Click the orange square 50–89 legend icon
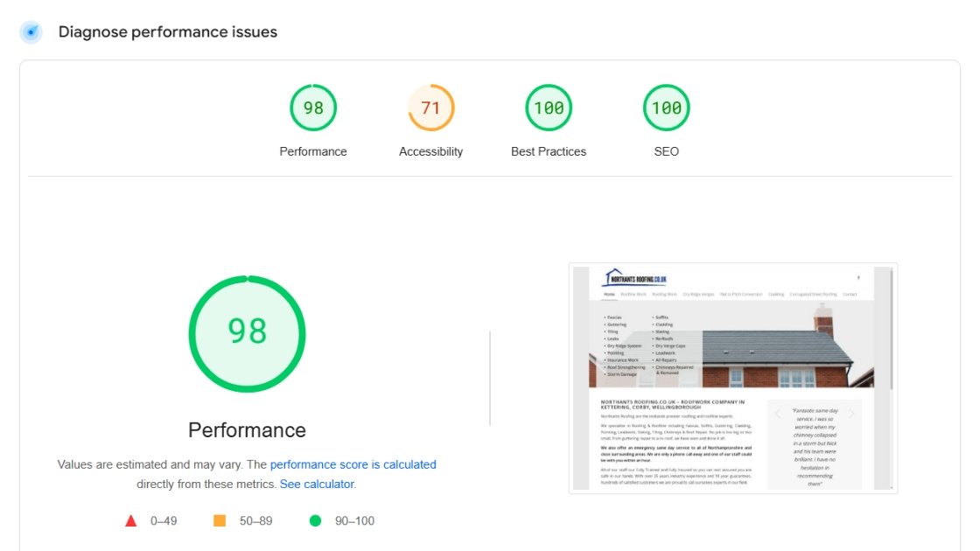 coord(220,521)
